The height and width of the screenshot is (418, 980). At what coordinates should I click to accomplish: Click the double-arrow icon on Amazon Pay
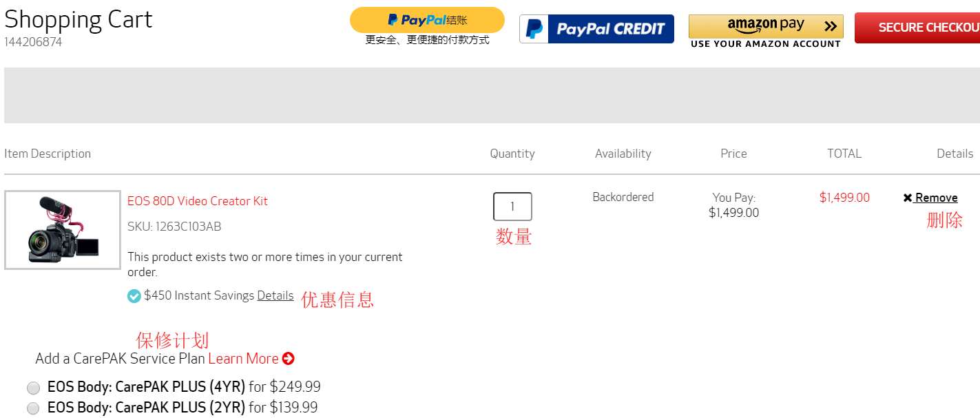831,27
